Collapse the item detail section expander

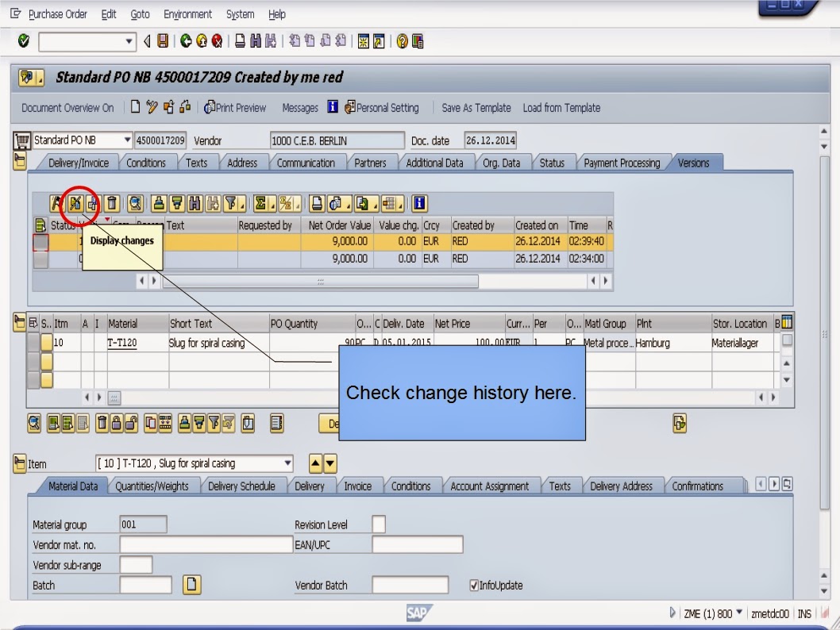19,463
